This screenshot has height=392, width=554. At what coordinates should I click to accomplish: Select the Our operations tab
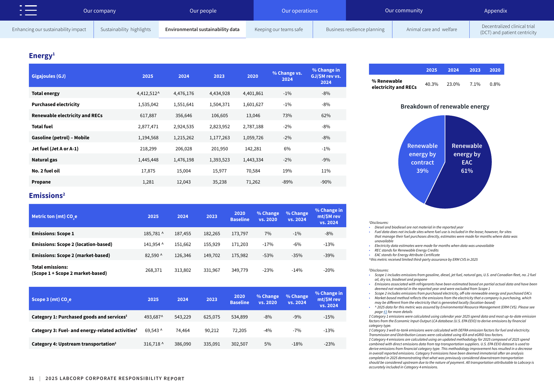[x=299, y=10]
